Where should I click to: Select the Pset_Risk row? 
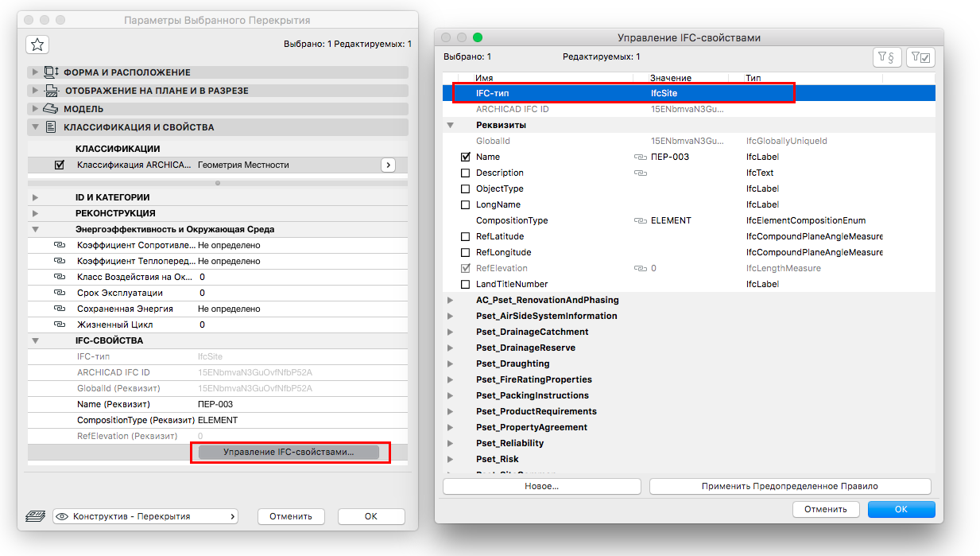click(x=689, y=459)
